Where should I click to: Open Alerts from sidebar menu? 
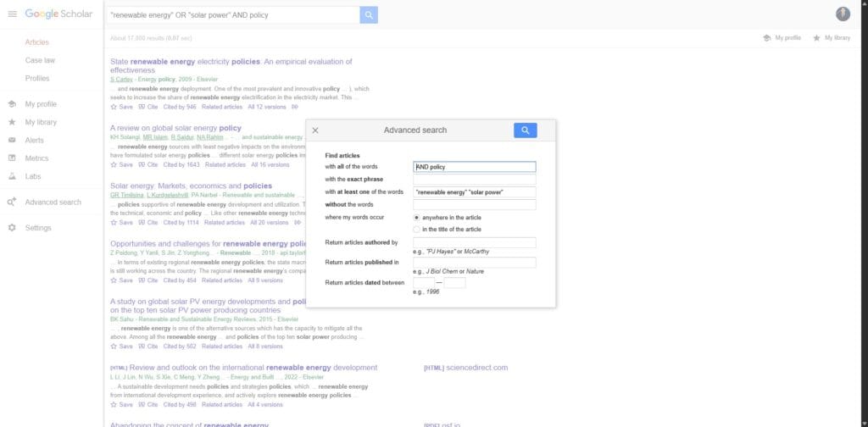click(x=34, y=141)
